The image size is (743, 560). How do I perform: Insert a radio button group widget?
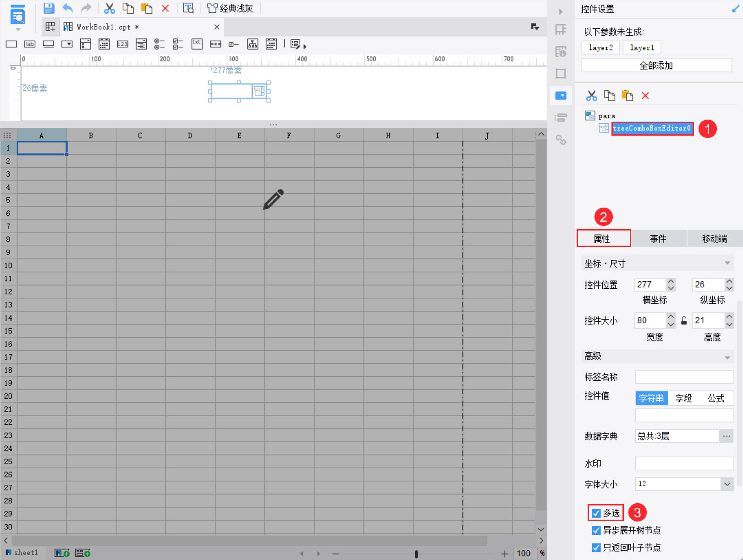(x=160, y=44)
